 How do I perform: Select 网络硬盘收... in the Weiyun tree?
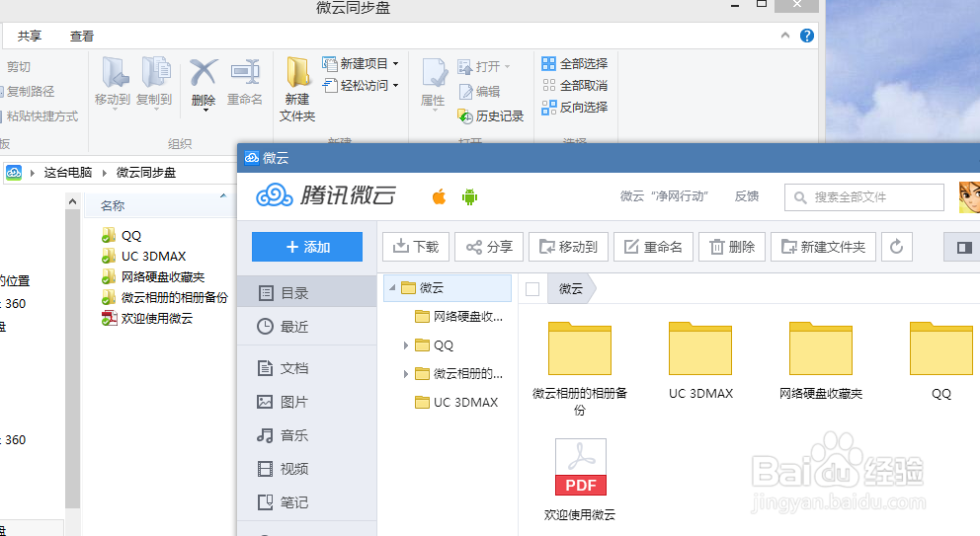(x=458, y=317)
